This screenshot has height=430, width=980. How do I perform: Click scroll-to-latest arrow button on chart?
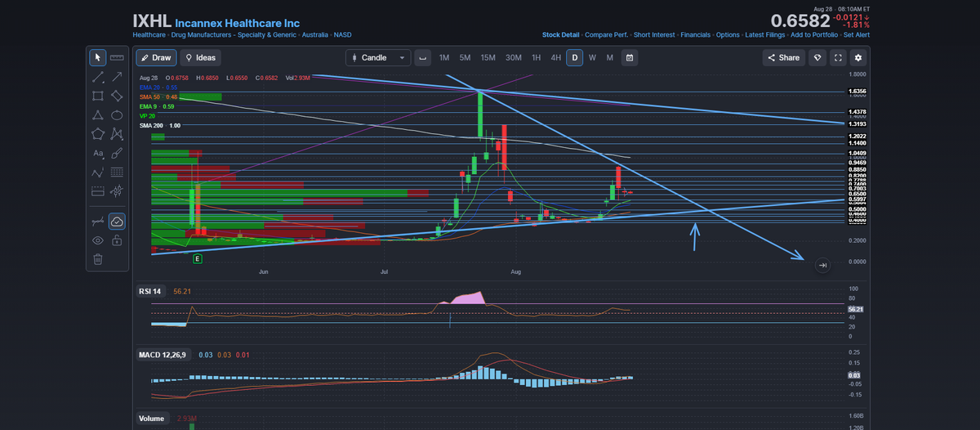(822, 265)
